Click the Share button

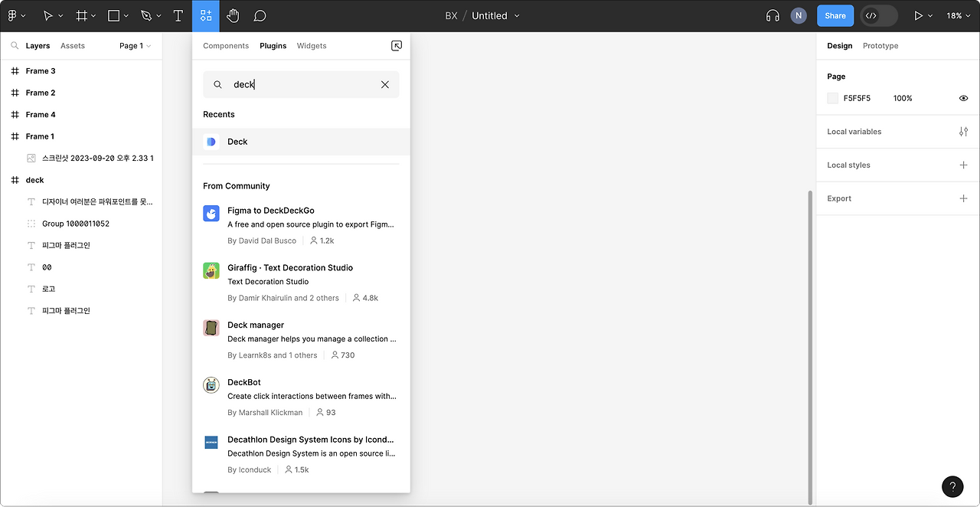pyautogui.click(x=835, y=15)
